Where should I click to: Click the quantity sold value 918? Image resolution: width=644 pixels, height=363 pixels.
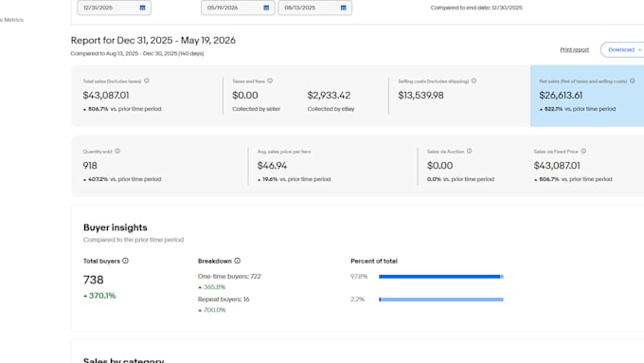point(90,166)
